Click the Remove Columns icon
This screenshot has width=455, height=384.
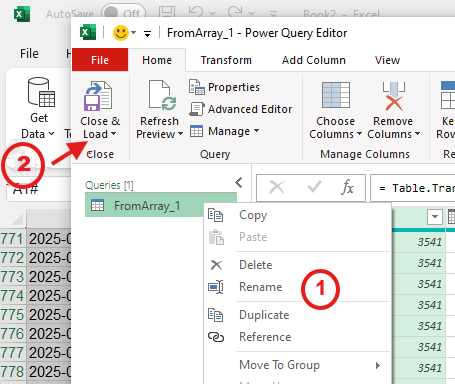(x=394, y=96)
